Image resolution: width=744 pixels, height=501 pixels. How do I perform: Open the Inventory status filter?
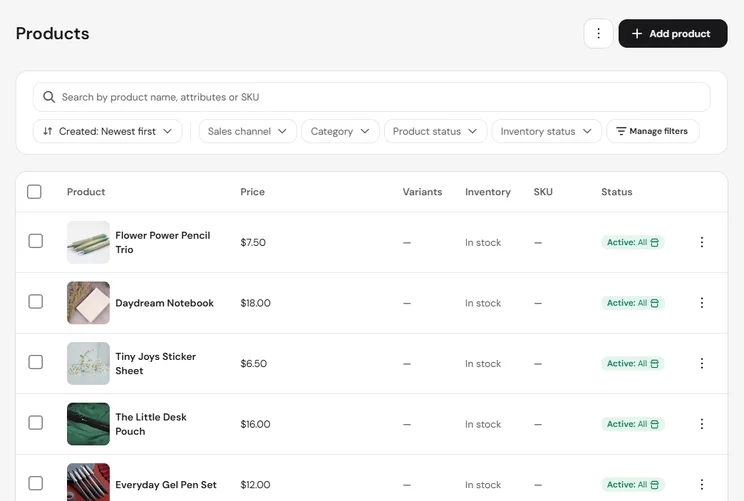coord(547,131)
